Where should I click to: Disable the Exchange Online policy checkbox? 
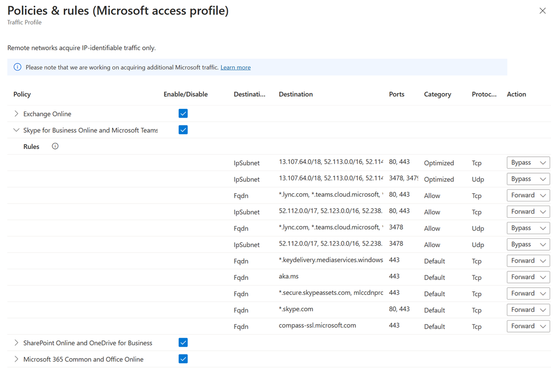183,113
